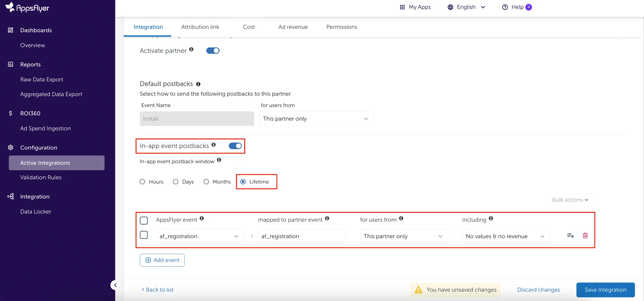This screenshot has height=301, width=644.
Task: Open the English language dropdown
Action: [466, 7]
